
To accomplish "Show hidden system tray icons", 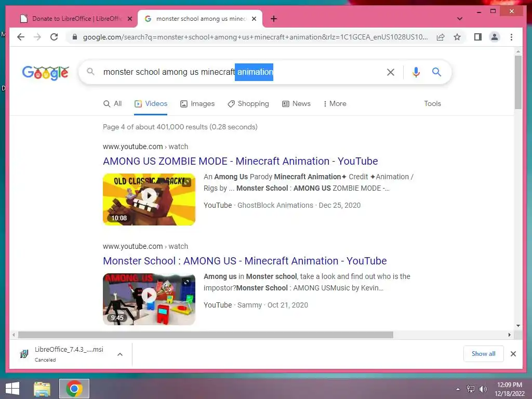I will (458, 389).
